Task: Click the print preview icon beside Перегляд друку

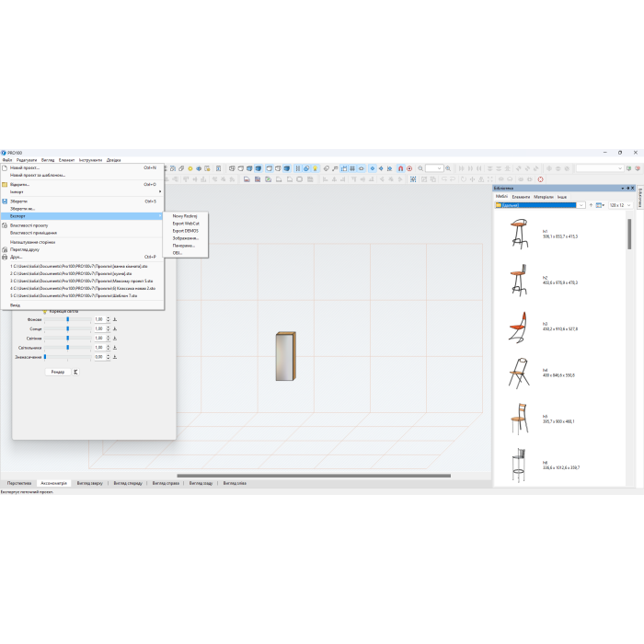Action: (x=5, y=249)
